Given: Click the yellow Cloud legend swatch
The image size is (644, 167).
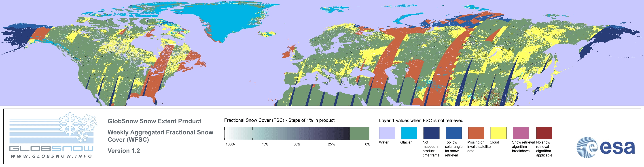Looking at the screenshot, I should tap(498, 133).
